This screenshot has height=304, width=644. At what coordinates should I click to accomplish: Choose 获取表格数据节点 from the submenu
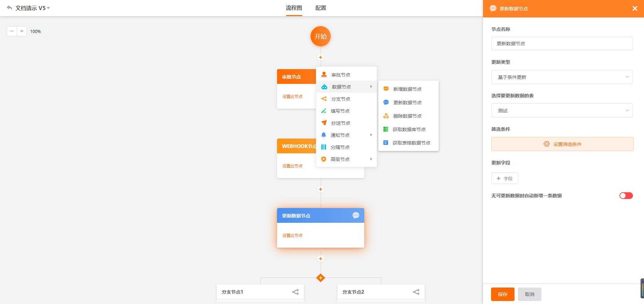pyautogui.click(x=409, y=143)
